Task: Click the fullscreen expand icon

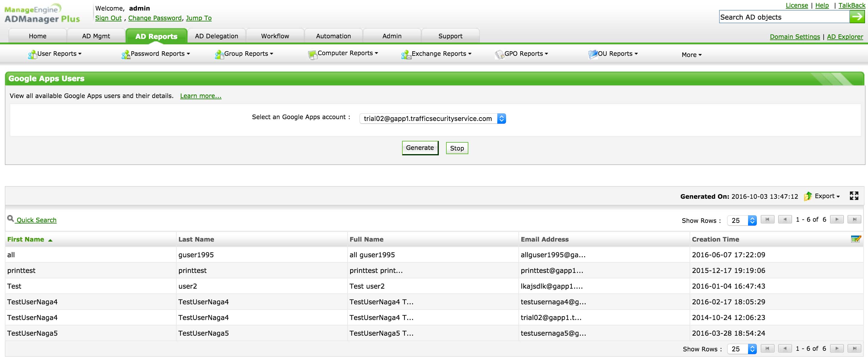Action: 854,196
